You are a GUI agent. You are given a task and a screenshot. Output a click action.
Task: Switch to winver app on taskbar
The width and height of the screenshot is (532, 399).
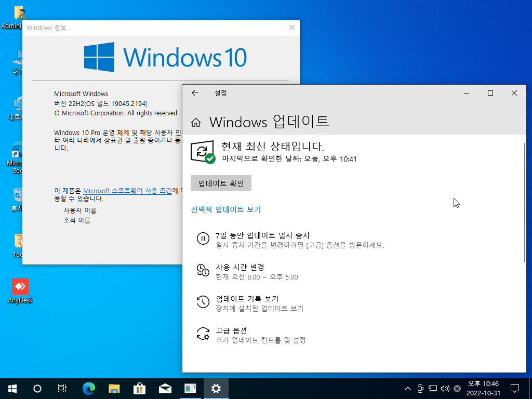190,389
